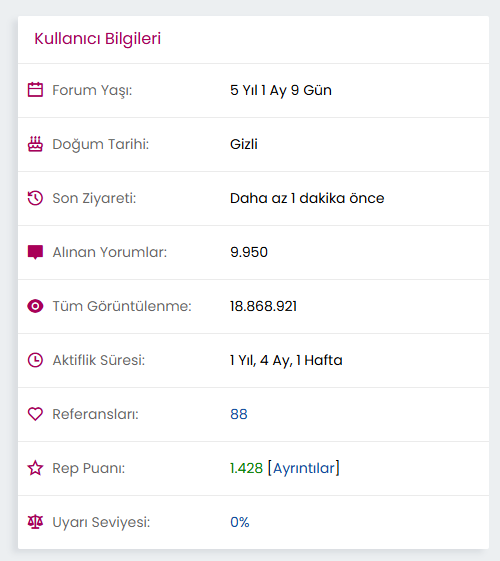
Task: Click the heart icon beside Referansları
Action: click(x=35, y=414)
